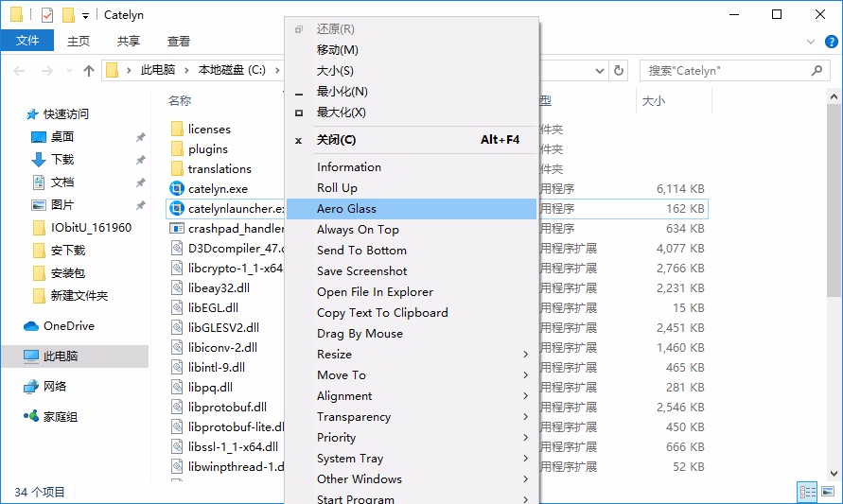Select the Pictures icon in sidebar
The height and width of the screenshot is (504, 843).
pos(39,204)
